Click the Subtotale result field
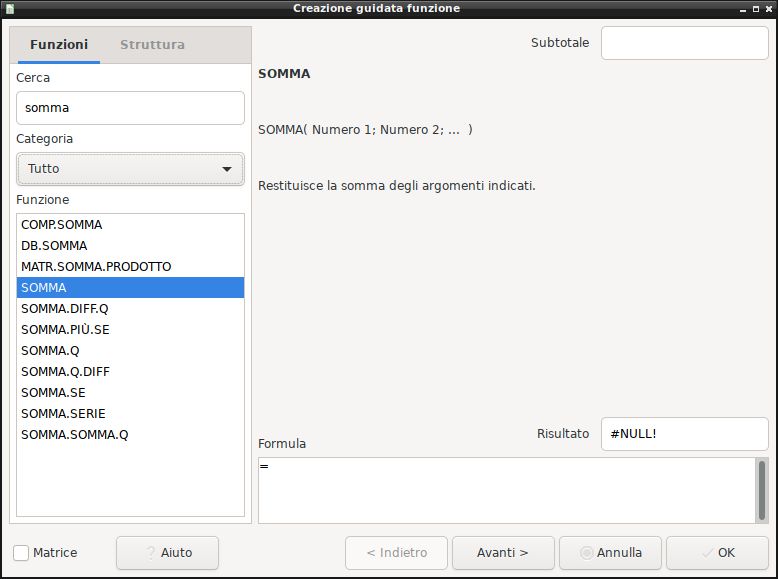This screenshot has width=778, height=579. coord(684,43)
